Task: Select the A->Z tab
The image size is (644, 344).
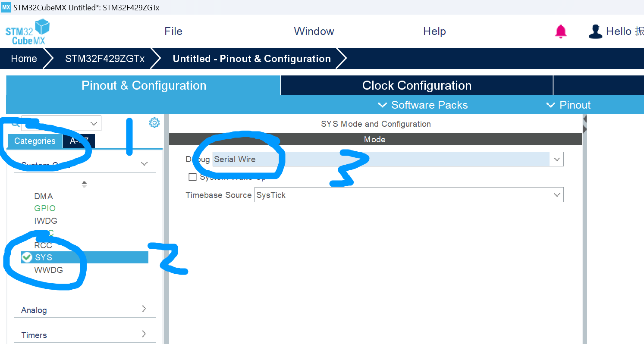Action: click(79, 141)
